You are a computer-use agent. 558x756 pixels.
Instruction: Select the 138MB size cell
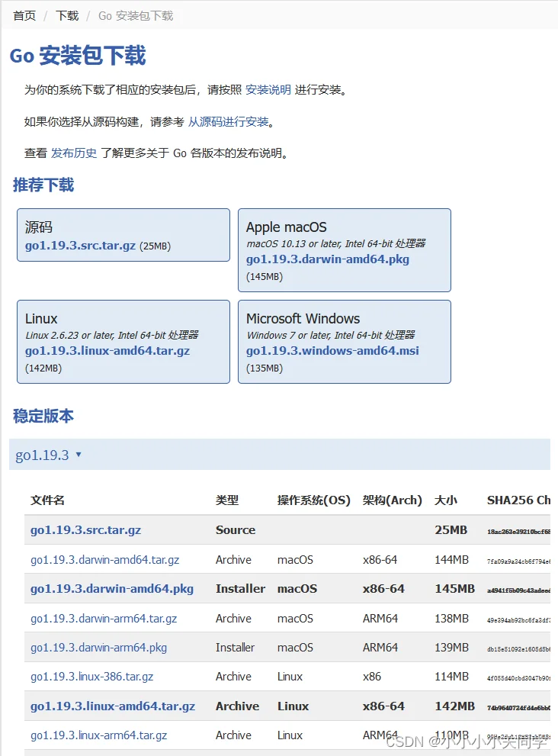click(x=451, y=619)
